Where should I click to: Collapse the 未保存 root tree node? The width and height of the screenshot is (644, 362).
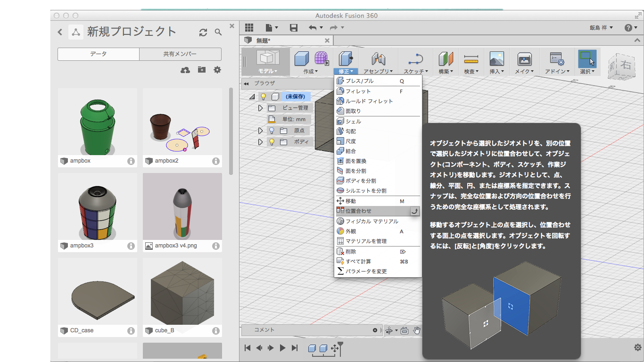[x=252, y=97]
